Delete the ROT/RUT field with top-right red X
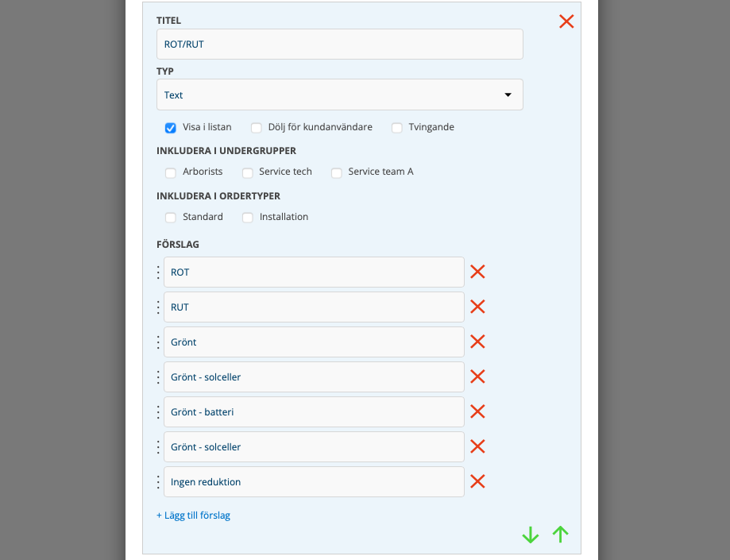The image size is (730, 560). pos(566,21)
